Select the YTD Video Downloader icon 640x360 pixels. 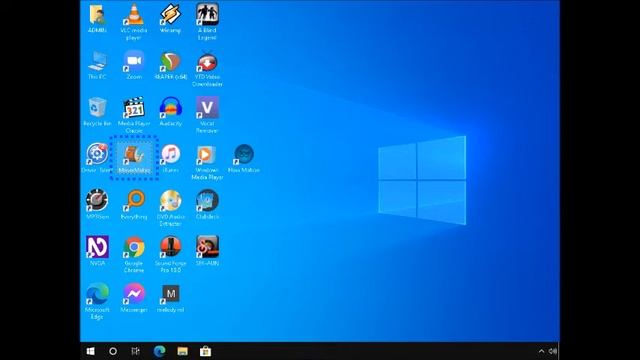click(207, 62)
